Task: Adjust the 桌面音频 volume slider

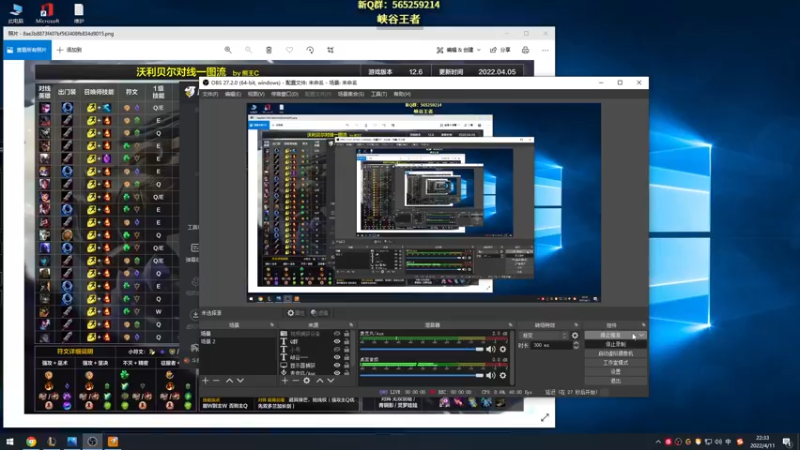Action: pyautogui.click(x=421, y=376)
